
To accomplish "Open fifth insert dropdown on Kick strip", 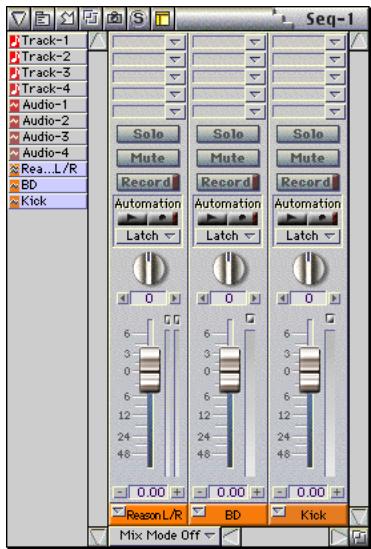I will 335,112.
